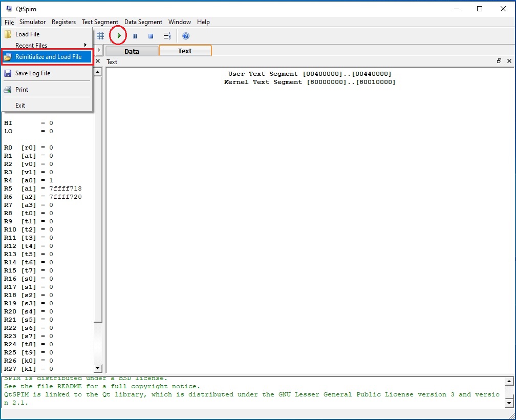The width and height of the screenshot is (516, 420).
Task: Click the Single Step toolbar icon
Action: 167,36
